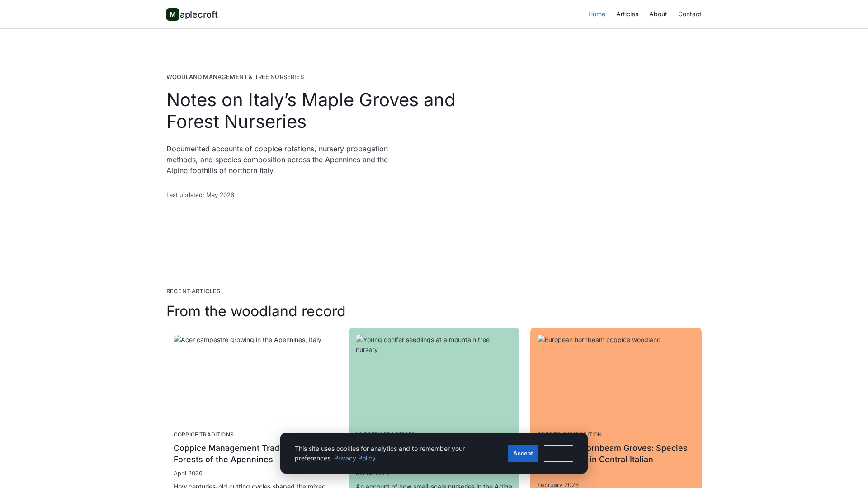Open the Maplecroft site name link
Screen dimensions: 868x488
pos(192,14)
